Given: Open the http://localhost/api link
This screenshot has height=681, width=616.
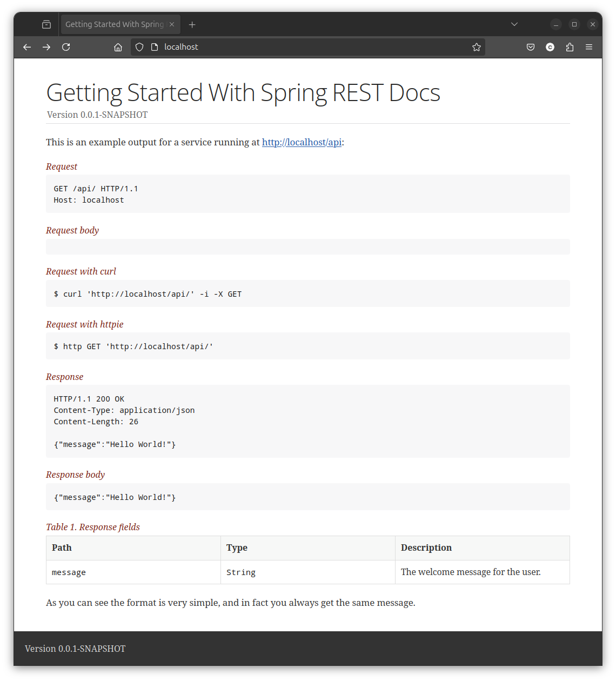Looking at the screenshot, I should pos(302,142).
